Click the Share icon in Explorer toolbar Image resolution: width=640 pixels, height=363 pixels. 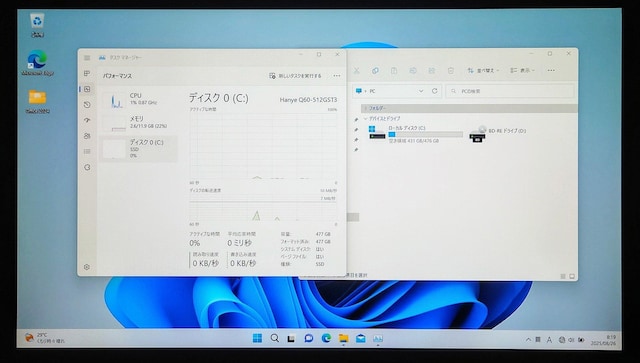pyautogui.click(x=431, y=71)
